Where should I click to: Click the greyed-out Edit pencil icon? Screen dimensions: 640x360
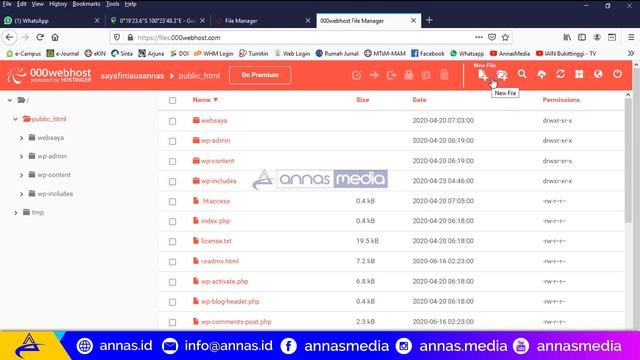click(x=356, y=75)
